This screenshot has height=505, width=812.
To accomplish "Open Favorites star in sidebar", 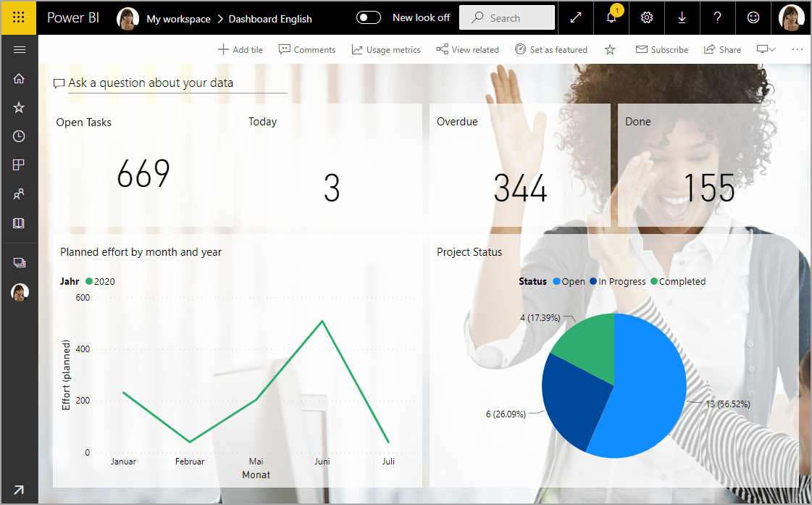I will click(19, 107).
